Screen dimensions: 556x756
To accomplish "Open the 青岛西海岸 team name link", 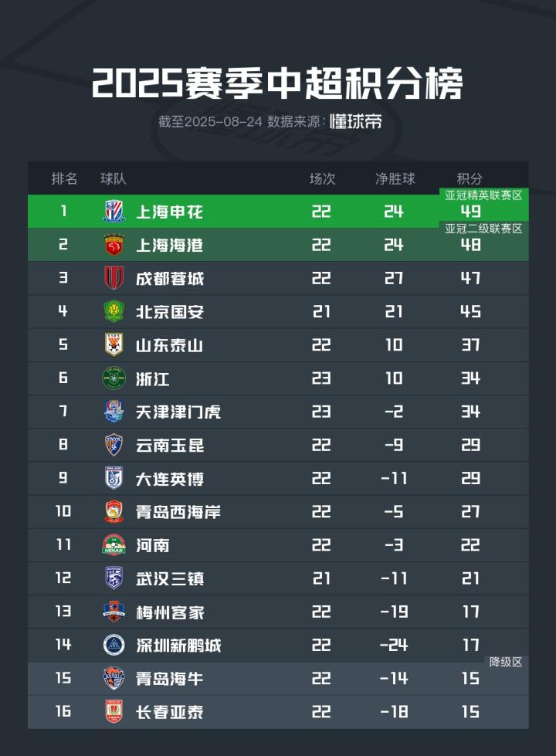I will tap(178, 512).
